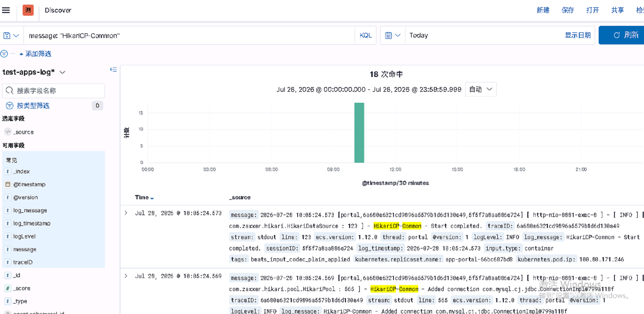644x314 pixels.
Task: Click the filter options circle icon
Action: pos(4,54)
